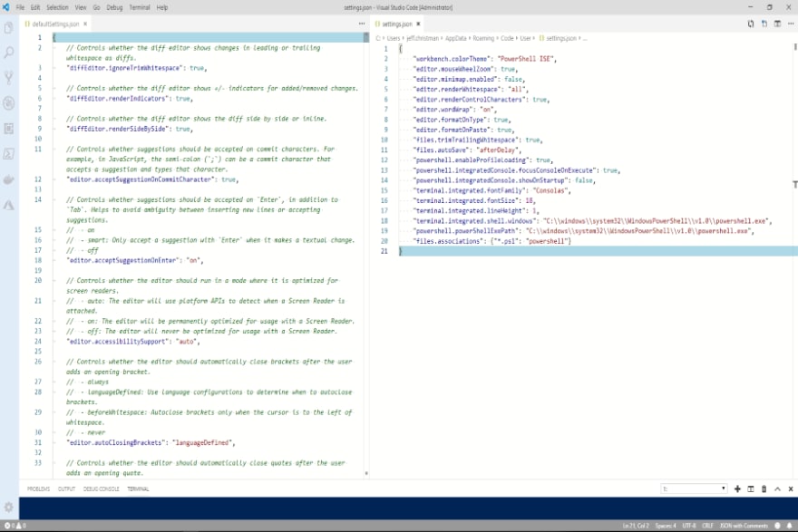Open the Explorer view in activity bar
This screenshot has width=798, height=532.
9,27
